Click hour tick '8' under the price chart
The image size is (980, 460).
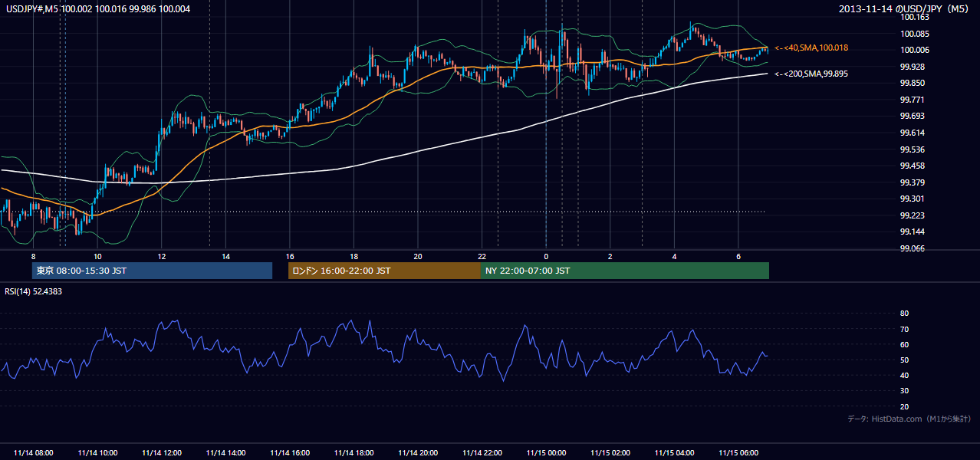pyautogui.click(x=33, y=256)
